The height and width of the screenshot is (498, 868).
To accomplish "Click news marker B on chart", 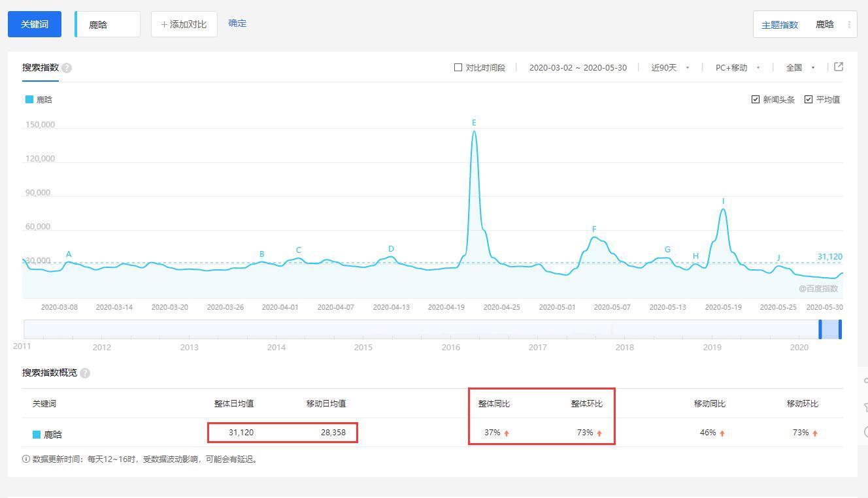I will click(262, 254).
